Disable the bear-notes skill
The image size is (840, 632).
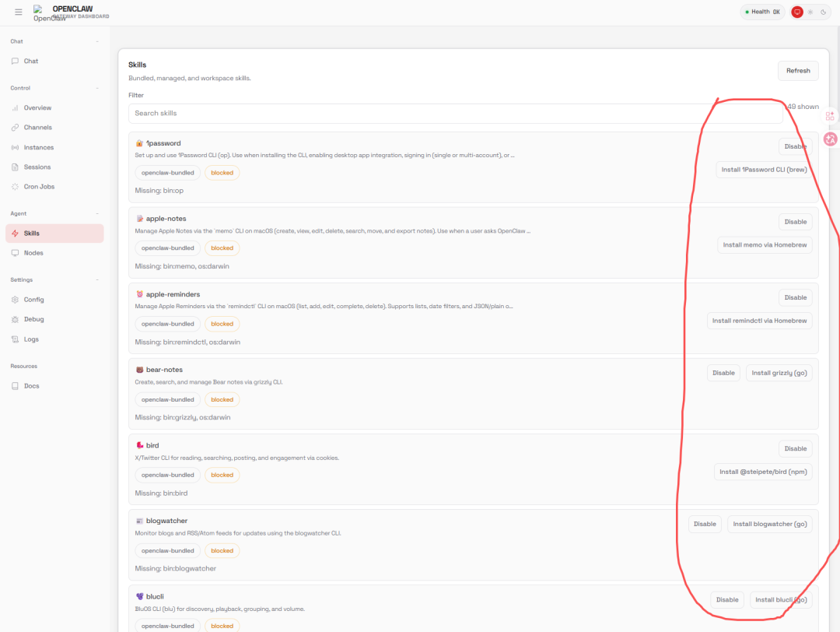pos(723,373)
